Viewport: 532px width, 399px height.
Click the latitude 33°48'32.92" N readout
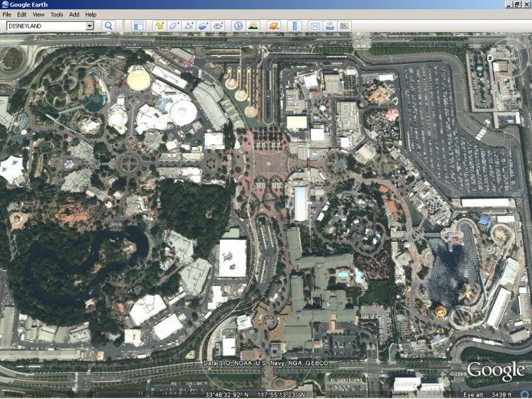click(227, 395)
